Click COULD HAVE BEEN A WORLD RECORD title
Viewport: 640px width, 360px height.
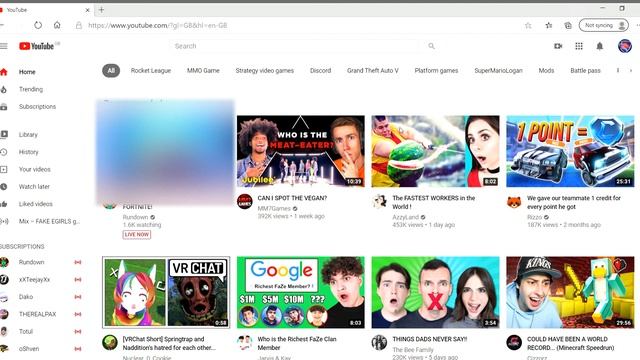click(x=570, y=343)
